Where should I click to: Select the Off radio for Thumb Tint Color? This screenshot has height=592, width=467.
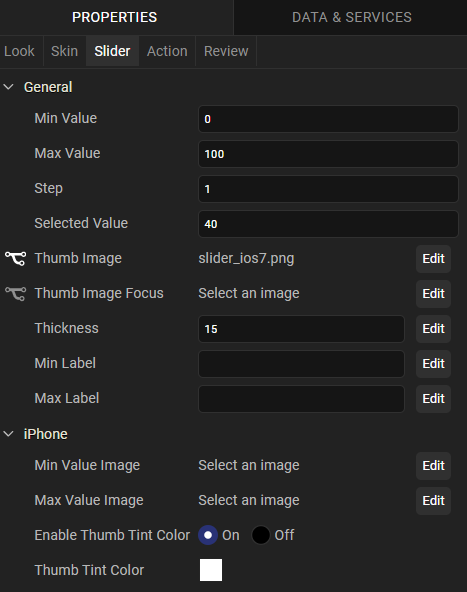(x=261, y=535)
